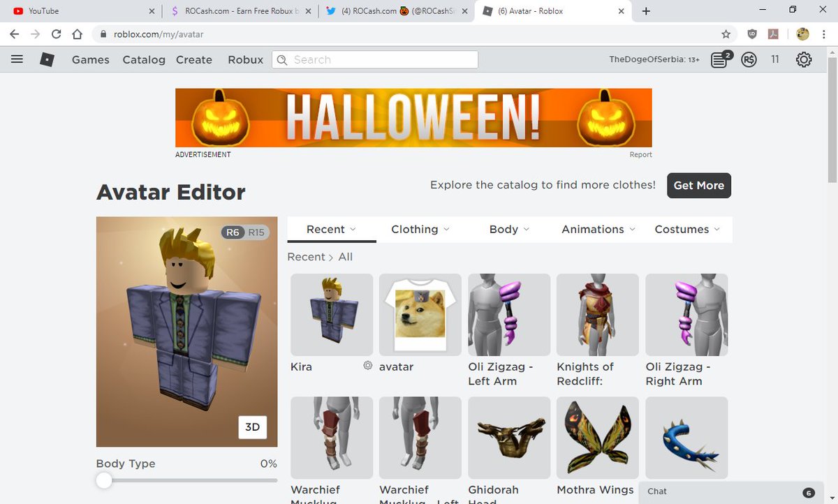Click the Knights of Redcliff: label
Screen dimensions: 838x504
585,373
